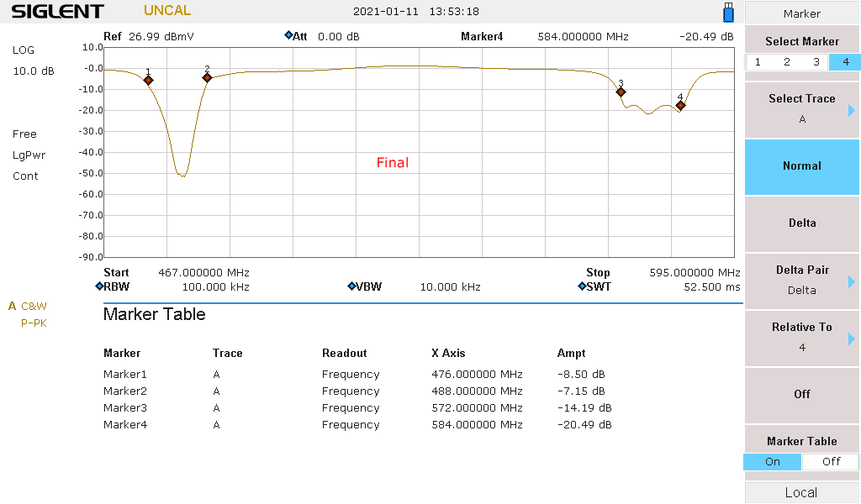Screen dimensions: 861x504
Task: Select marker number 3 in Select Marker
Action: [x=816, y=62]
